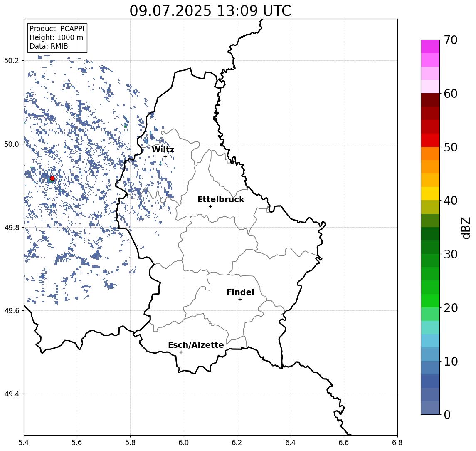Click the latitude tick label 49.6
The height and width of the screenshot is (451, 476).
click(x=12, y=311)
